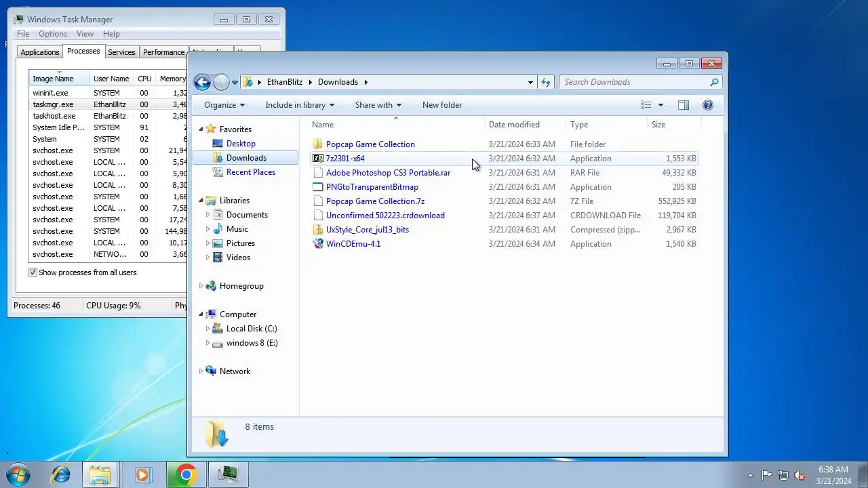Open the Share with dropdown
The width and height of the screenshot is (868, 488).
pos(378,105)
